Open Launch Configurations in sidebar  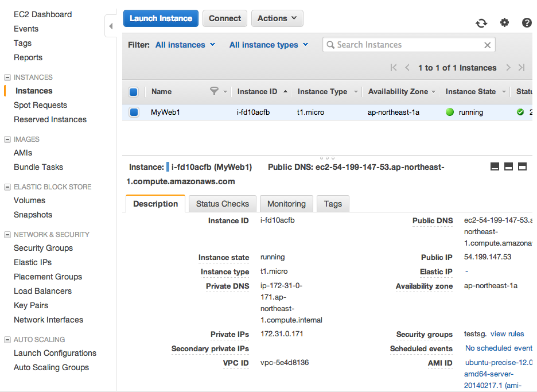pyautogui.click(x=55, y=354)
